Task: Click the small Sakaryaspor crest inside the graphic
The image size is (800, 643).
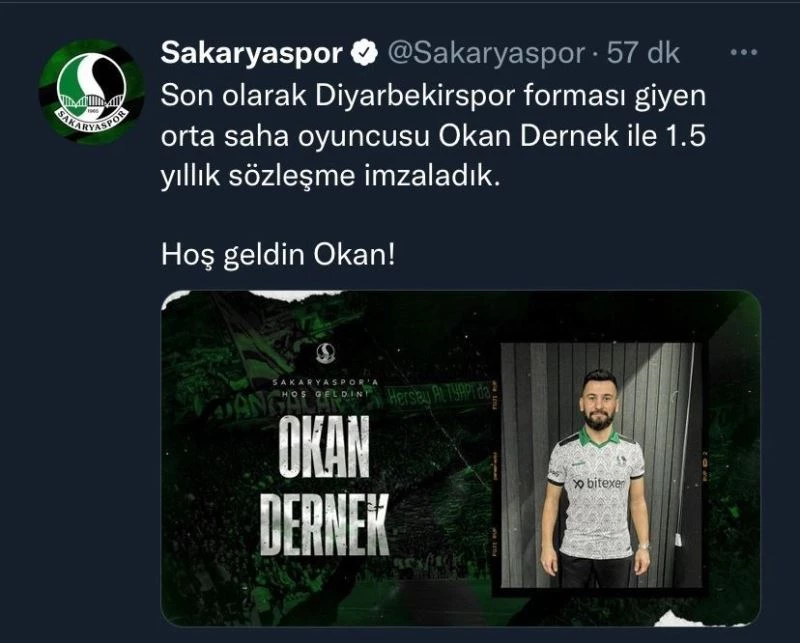Action: tap(324, 353)
